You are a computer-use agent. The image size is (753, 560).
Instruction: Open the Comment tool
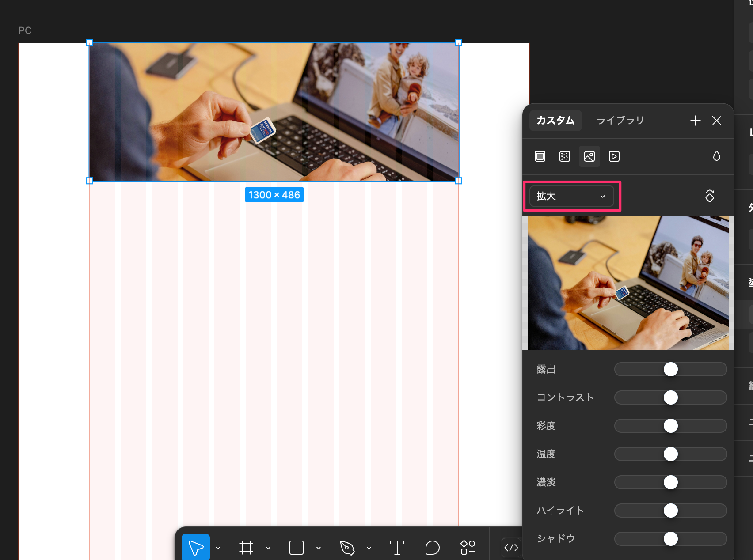coord(432,548)
